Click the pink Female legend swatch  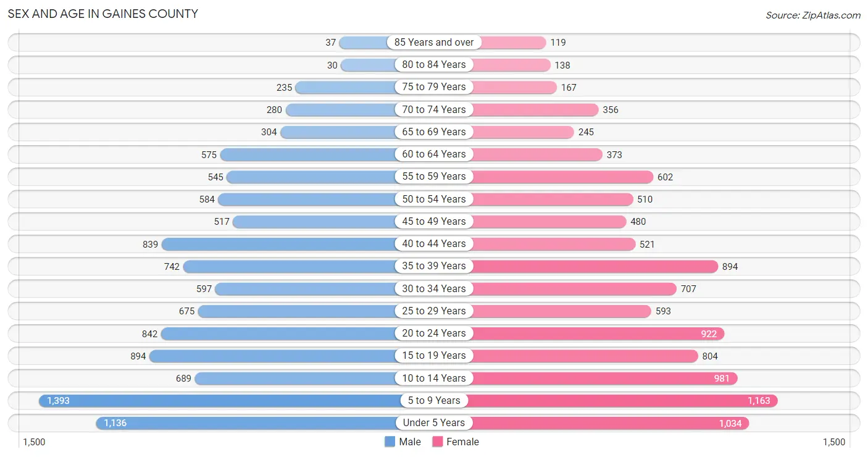point(438,442)
